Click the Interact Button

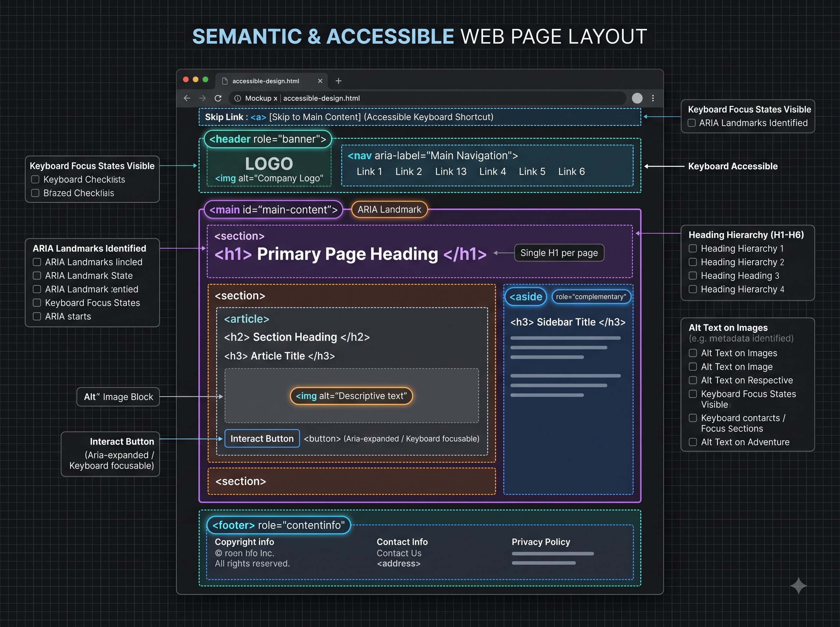(262, 438)
